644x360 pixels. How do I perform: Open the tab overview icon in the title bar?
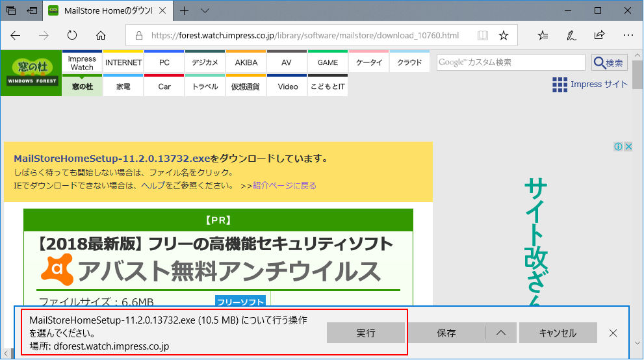(x=11, y=10)
